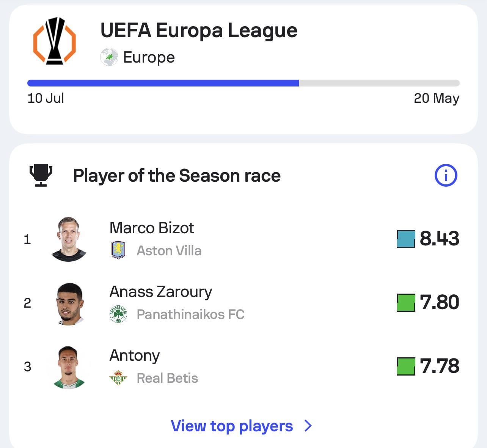Click the green rating swatch beside 7.80

coord(406,303)
